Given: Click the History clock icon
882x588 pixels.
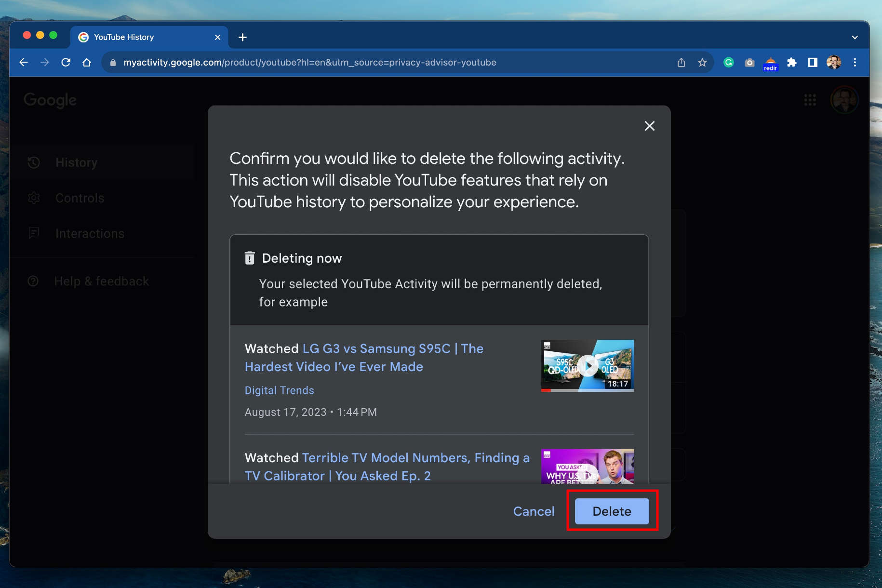Looking at the screenshot, I should pos(34,162).
